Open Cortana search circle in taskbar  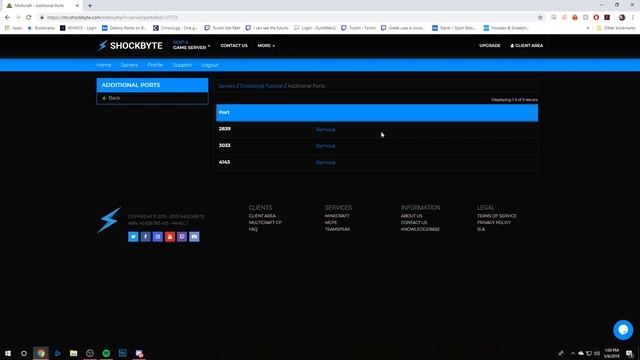(x=24, y=353)
